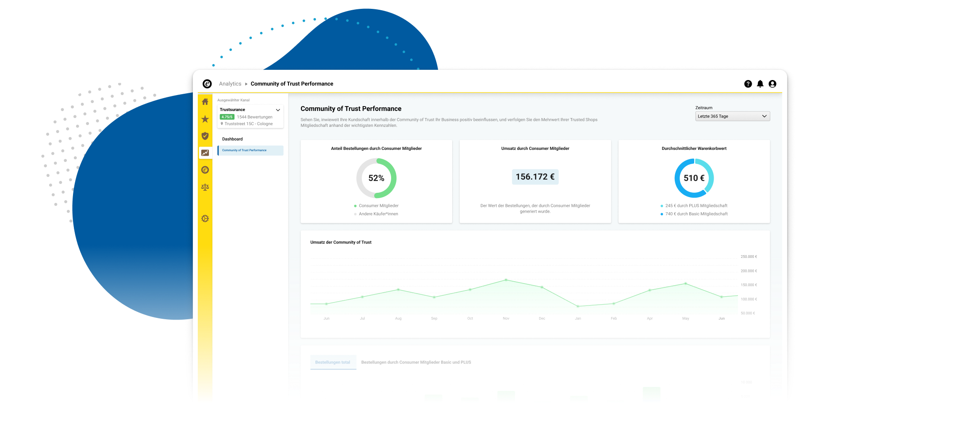Click the Aug data point on revenue chart
The height and width of the screenshot is (428, 980).
[x=398, y=290]
